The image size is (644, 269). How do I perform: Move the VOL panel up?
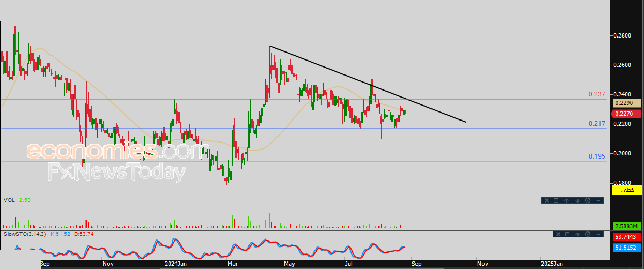coord(566,200)
